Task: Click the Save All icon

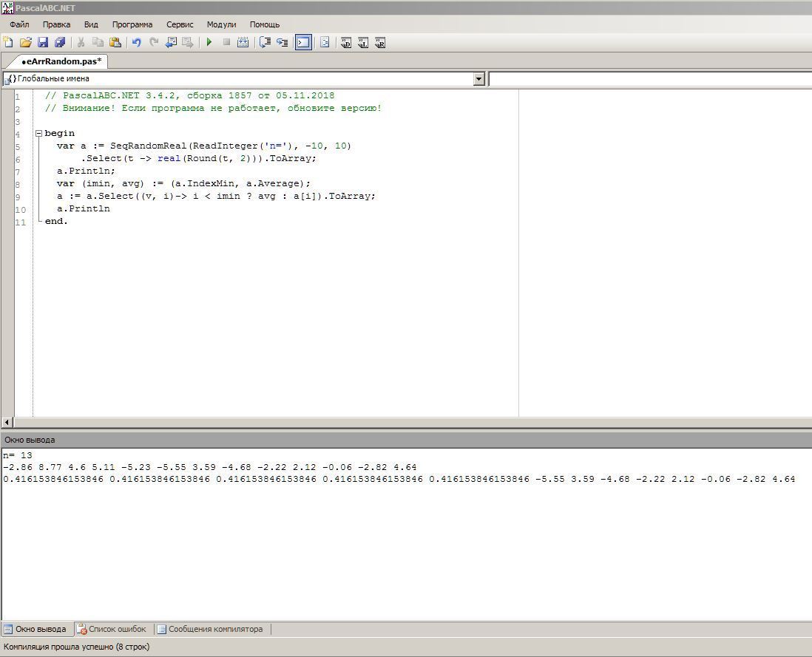Action: 60,43
